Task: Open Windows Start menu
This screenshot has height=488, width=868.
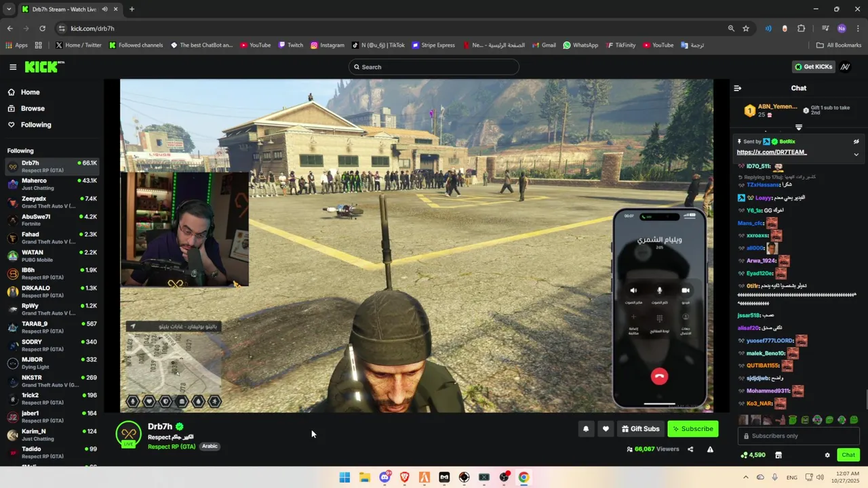Action: (344, 477)
